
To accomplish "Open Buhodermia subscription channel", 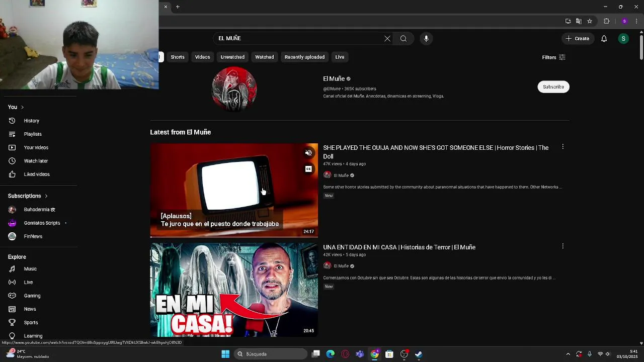I will pos(39,210).
